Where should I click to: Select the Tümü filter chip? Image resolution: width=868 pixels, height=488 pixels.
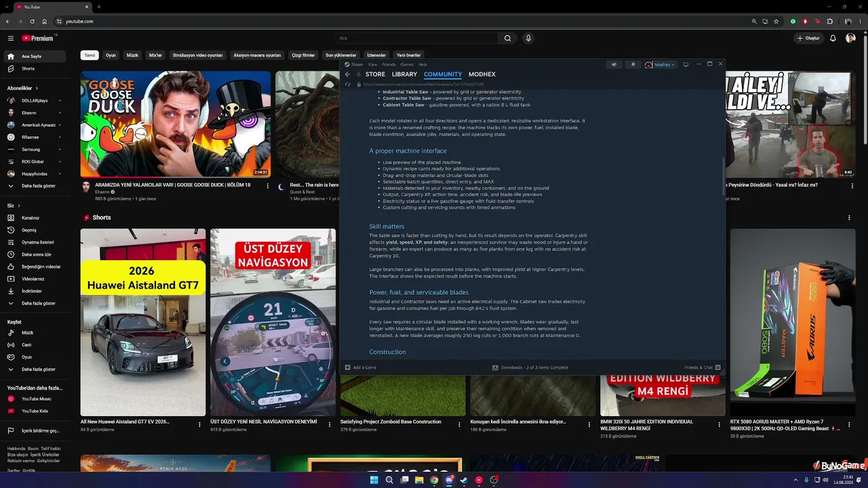click(90, 55)
